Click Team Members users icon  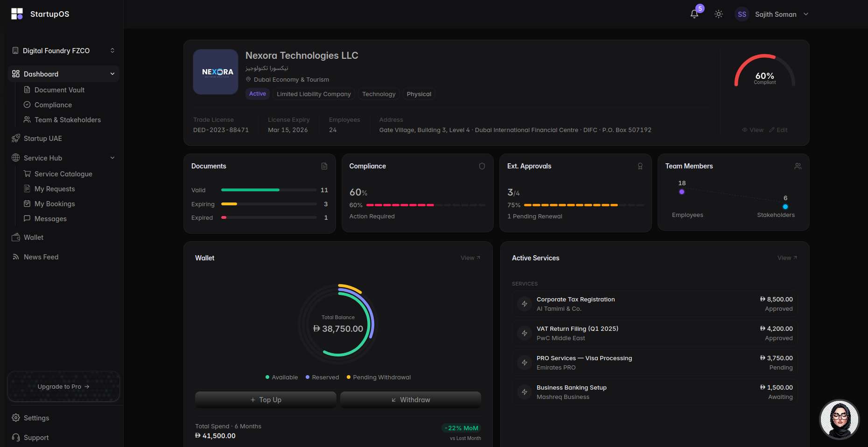click(x=798, y=166)
